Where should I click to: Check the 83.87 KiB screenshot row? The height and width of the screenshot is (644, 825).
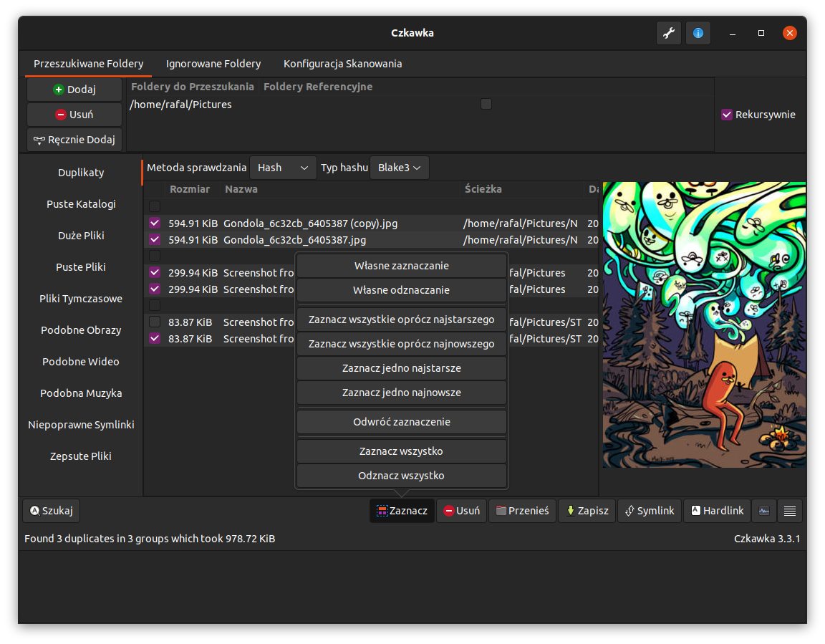(154, 322)
